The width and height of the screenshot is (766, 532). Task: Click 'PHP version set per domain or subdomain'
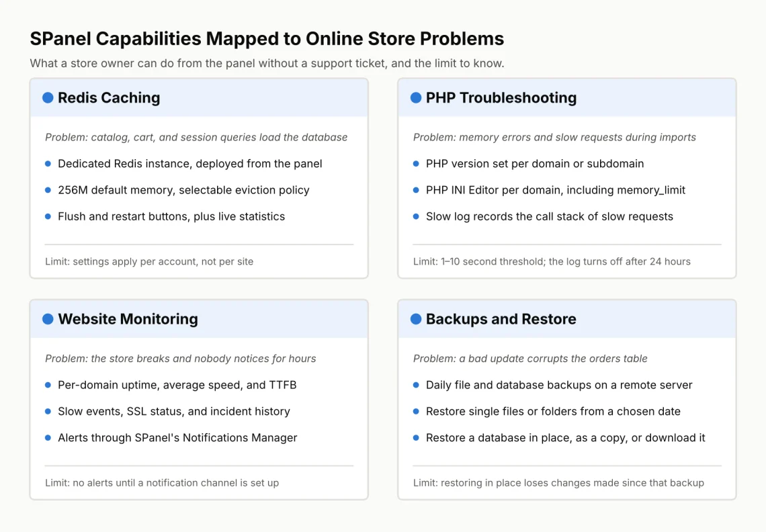[535, 164]
